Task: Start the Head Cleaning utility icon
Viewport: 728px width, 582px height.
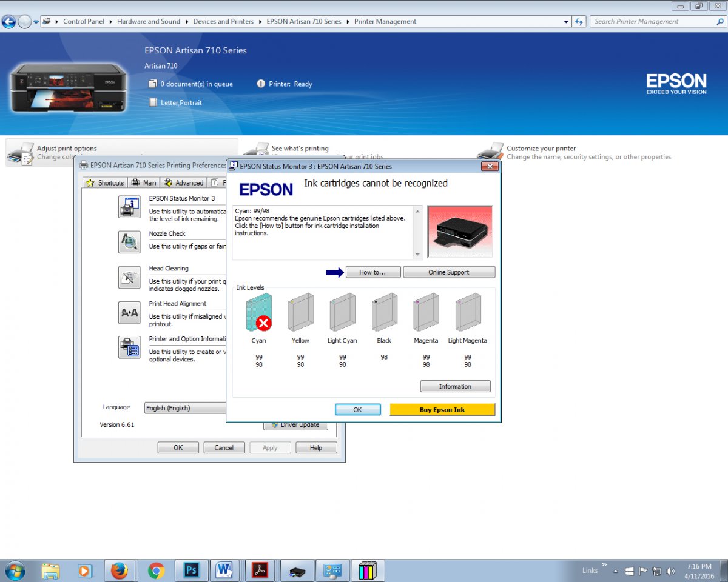Action: [x=129, y=277]
